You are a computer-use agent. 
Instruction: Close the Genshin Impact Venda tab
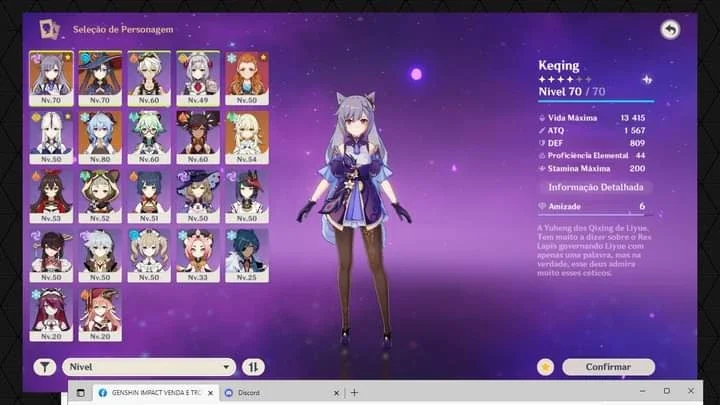210,393
